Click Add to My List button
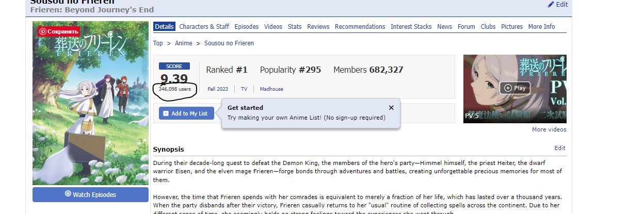Screen dimensions: 644x214 click(186, 113)
